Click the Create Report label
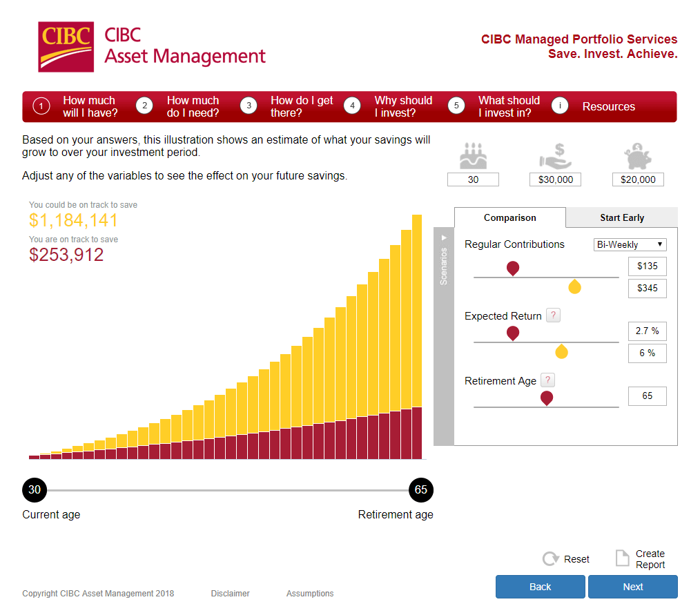700x604 pixels. coord(650,559)
